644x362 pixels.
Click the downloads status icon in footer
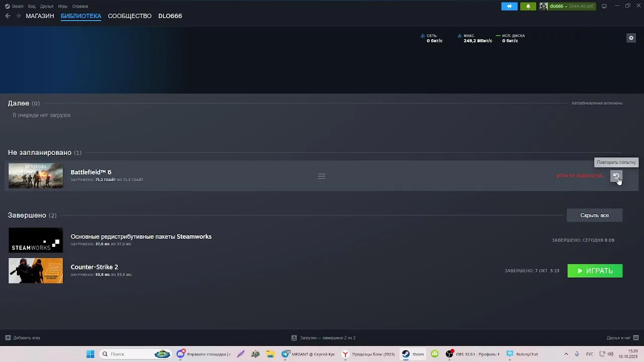(294, 338)
